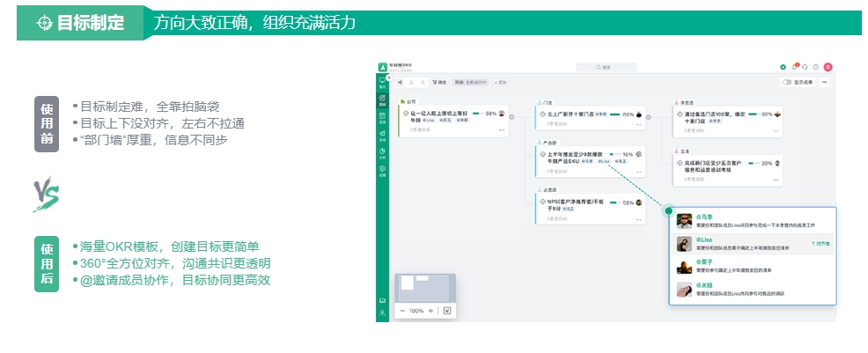Viewport: 868px width, 353px height.
Task: Toggle the 显示成果 switch
Action: coord(786,82)
